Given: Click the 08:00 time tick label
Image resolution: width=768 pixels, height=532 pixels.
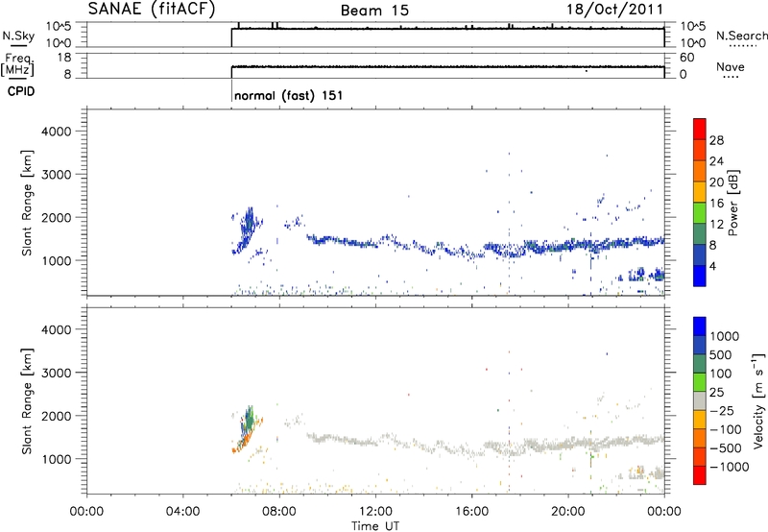Looking at the screenshot, I should [278, 512].
